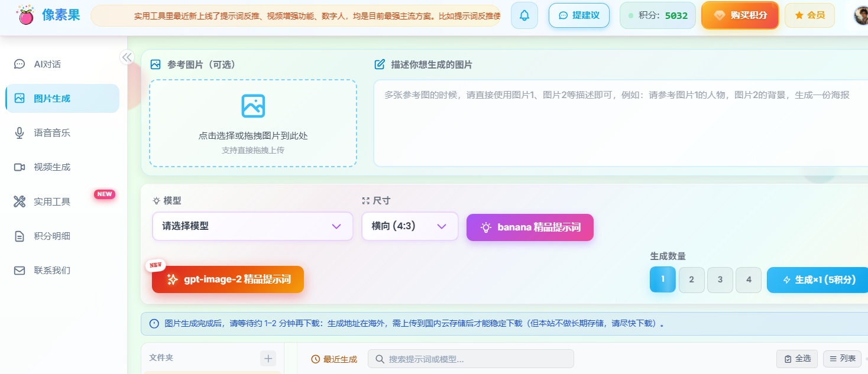Set 生成数量 to 1

(x=662, y=280)
